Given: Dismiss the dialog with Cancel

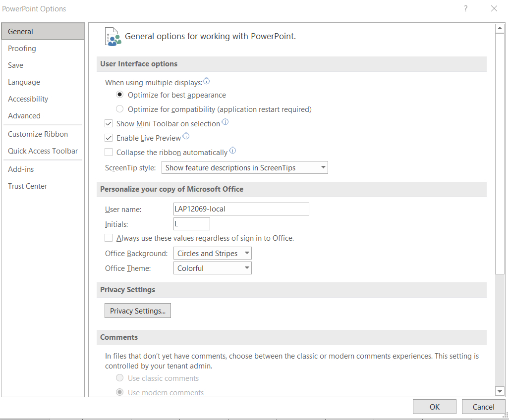Looking at the screenshot, I should pos(483,407).
